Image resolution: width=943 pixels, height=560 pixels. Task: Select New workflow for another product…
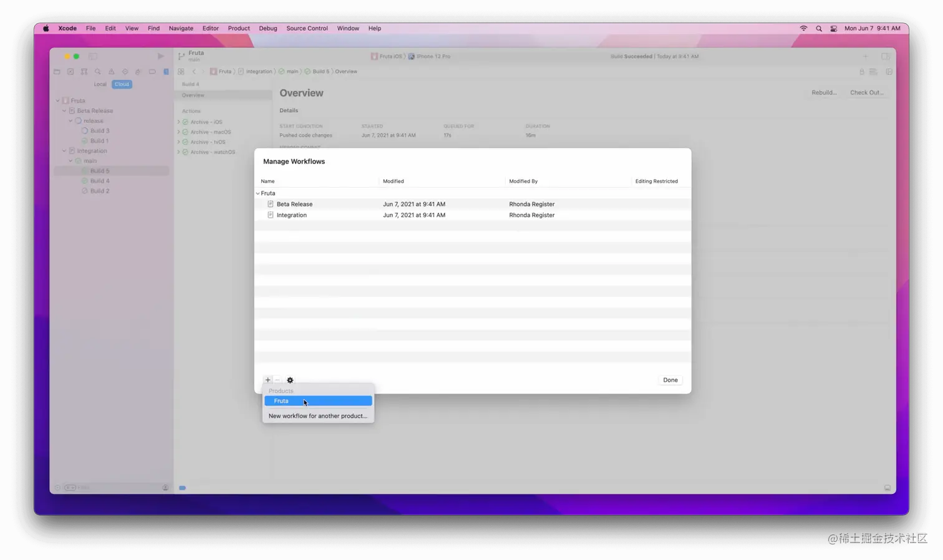click(318, 416)
